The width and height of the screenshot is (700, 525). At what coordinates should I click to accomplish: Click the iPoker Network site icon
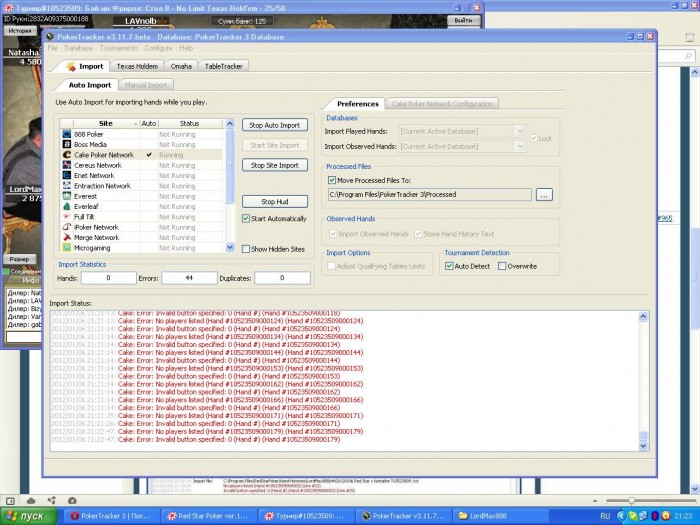pyautogui.click(x=67, y=227)
